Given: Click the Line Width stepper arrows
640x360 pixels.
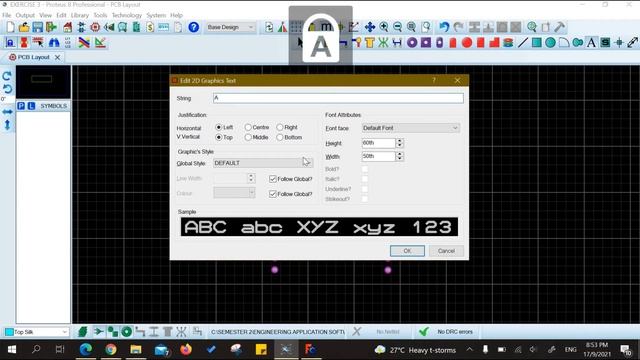Looking at the screenshot, I should tap(251, 178).
